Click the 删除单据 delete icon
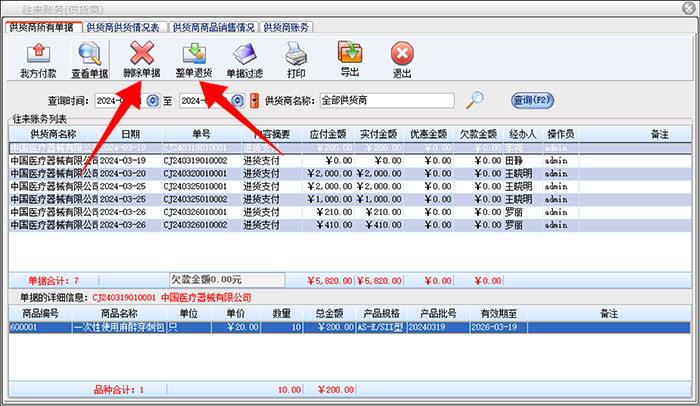 (x=142, y=58)
